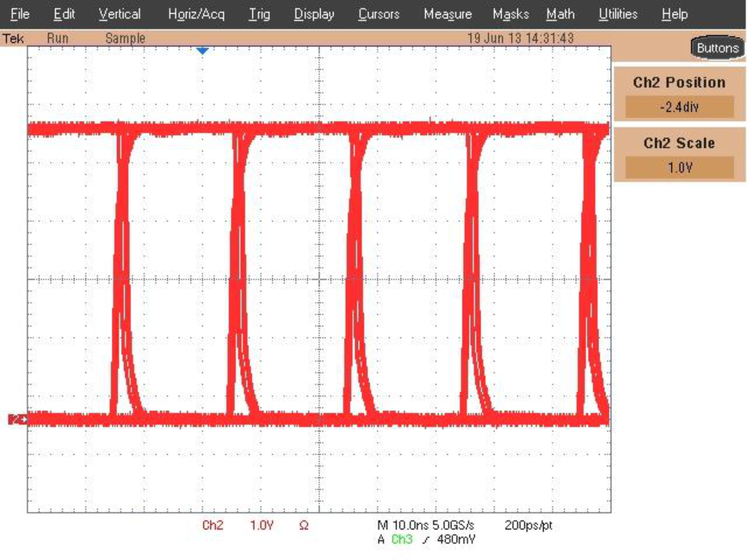
Task: Open the Measure menu
Action: pyautogui.click(x=448, y=14)
